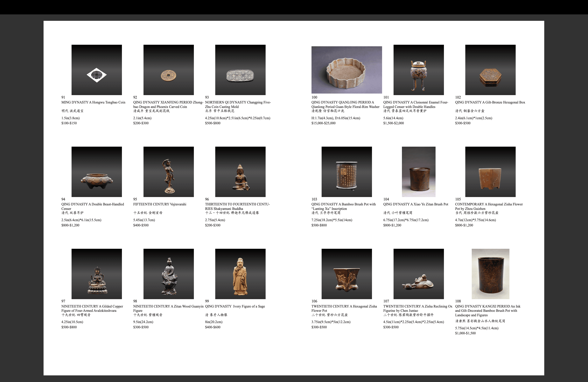Click the lot 99 Ivory Figure title text
Viewport: 588px width, 382px height.
point(235,306)
